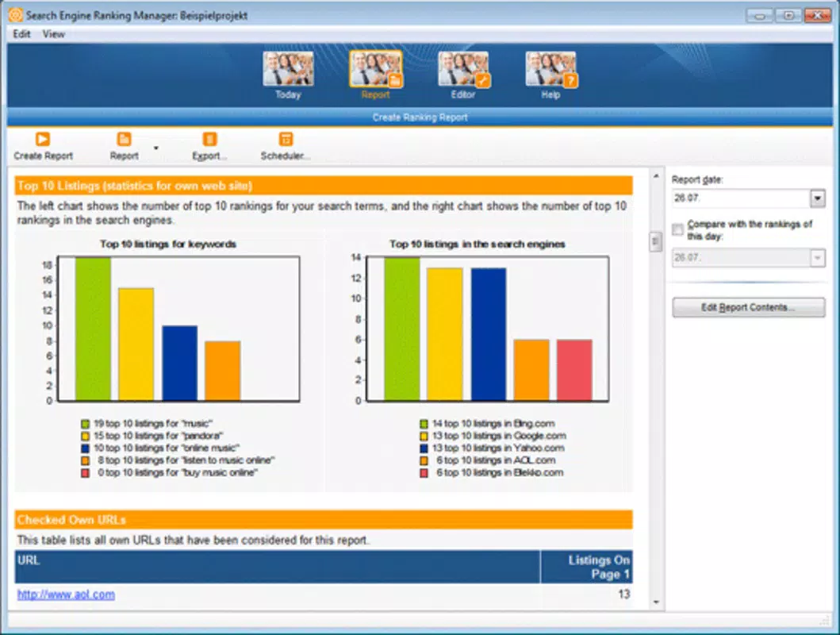Click the report scrollbar thumb
Viewport: 840px width, 635px height.
tap(656, 241)
